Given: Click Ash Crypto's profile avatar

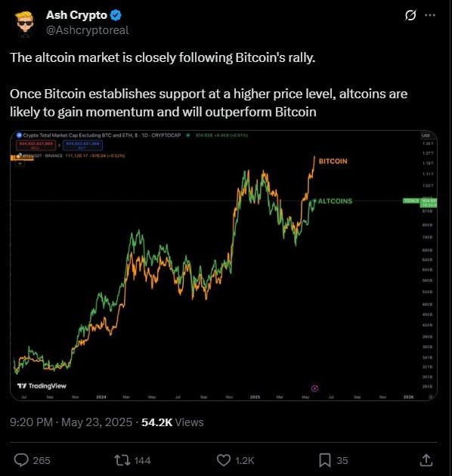Looking at the screenshot, I should [24, 24].
